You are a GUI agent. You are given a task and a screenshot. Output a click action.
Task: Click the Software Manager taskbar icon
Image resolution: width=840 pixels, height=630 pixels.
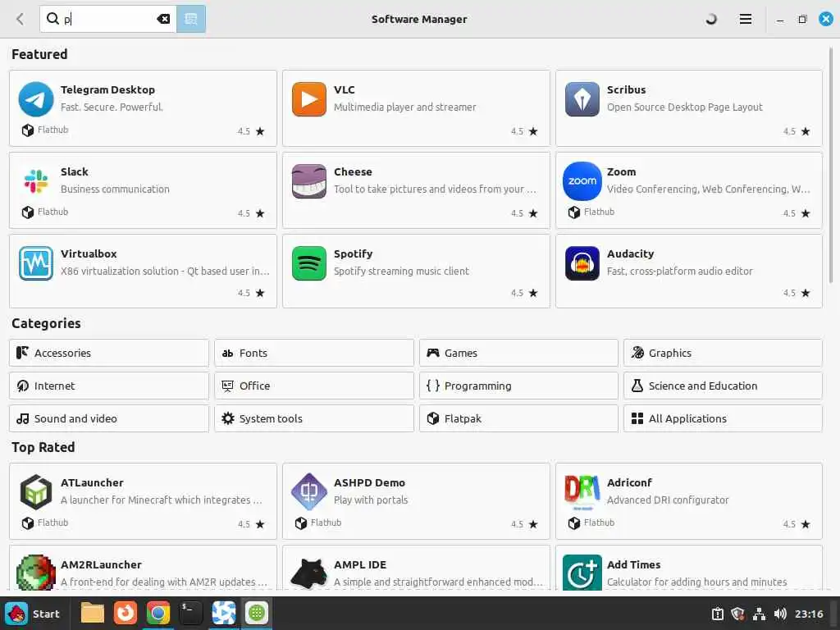pyautogui.click(x=256, y=613)
